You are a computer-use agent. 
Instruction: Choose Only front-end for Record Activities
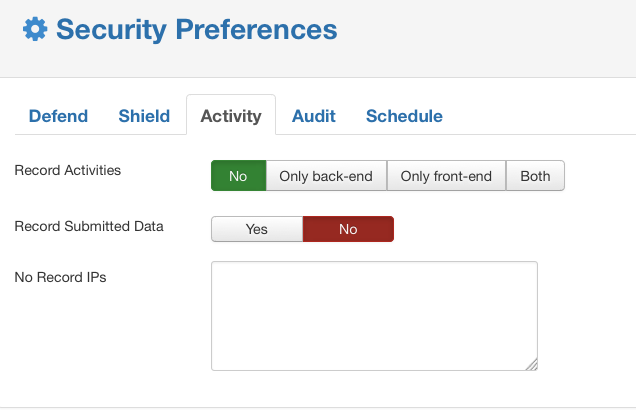pos(446,176)
